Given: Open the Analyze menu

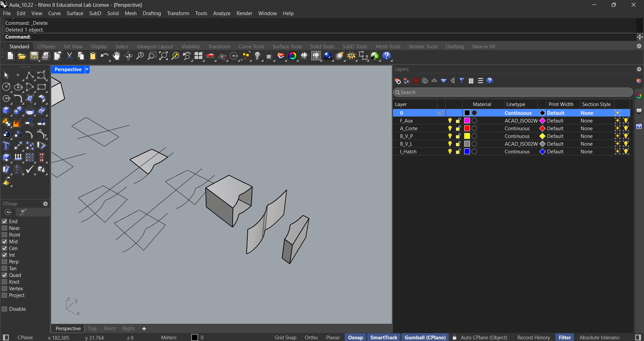Looking at the screenshot, I should coord(222,13).
